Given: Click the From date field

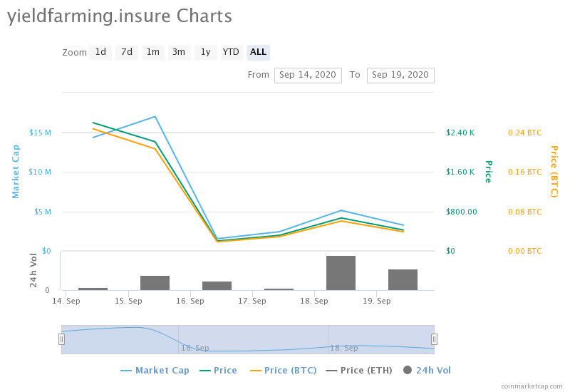Looking at the screenshot, I should [x=308, y=75].
